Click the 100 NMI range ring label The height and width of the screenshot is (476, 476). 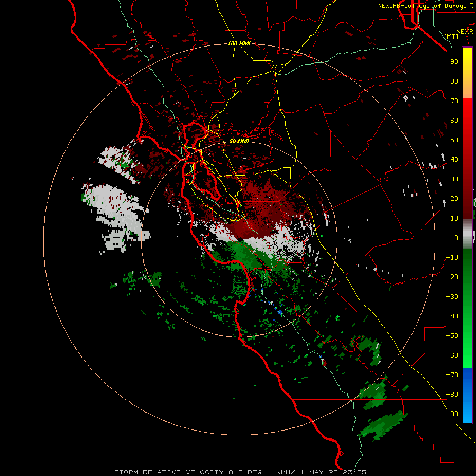239,43
